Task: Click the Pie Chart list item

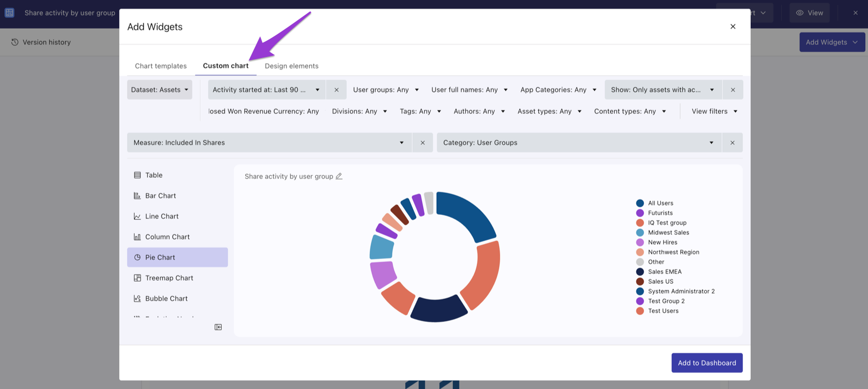Action: click(x=177, y=258)
